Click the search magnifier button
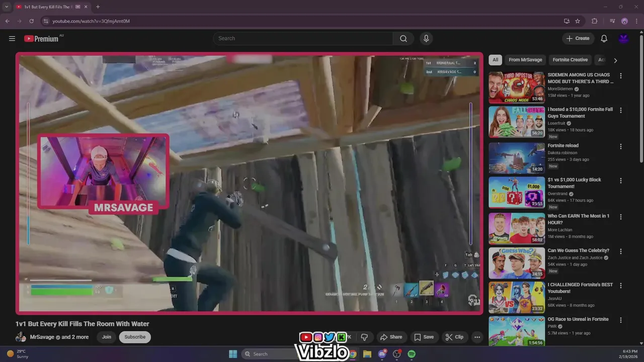 click(404, 39)
